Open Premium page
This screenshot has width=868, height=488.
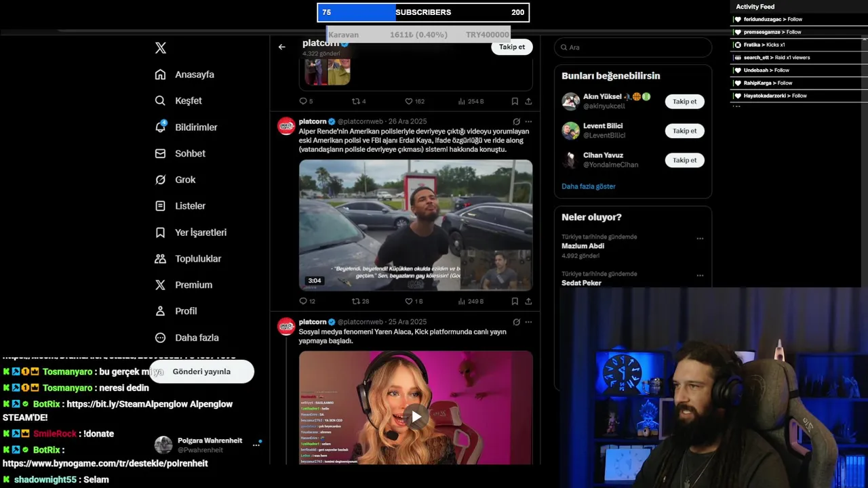183,285
